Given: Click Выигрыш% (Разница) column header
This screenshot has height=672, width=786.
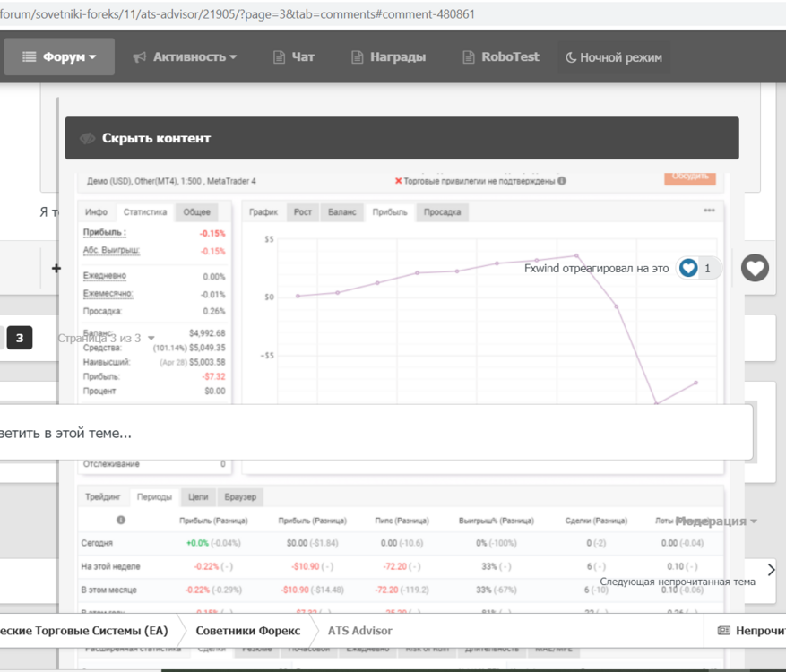Looking at the screenshot, I should (497, 521).
